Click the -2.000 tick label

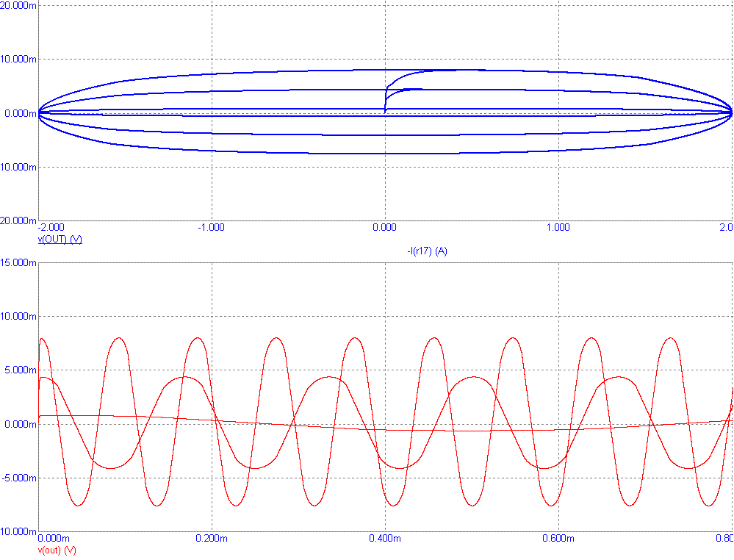[x=51, y=228]
